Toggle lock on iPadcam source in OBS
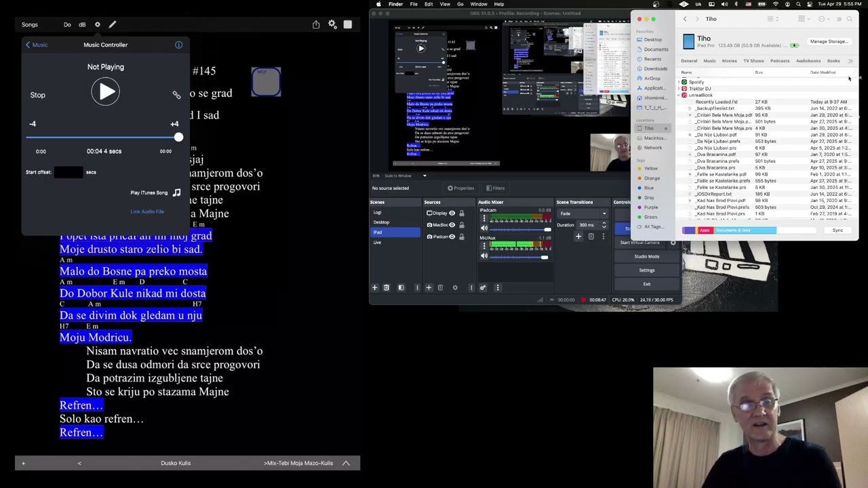 462,237
